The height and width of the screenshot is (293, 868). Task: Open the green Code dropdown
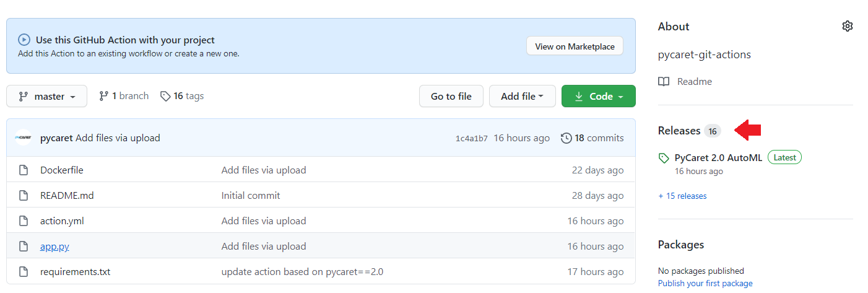(x=598, y=97)
